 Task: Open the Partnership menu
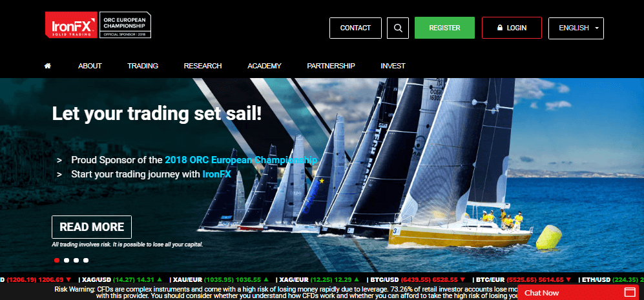(331, 66)
